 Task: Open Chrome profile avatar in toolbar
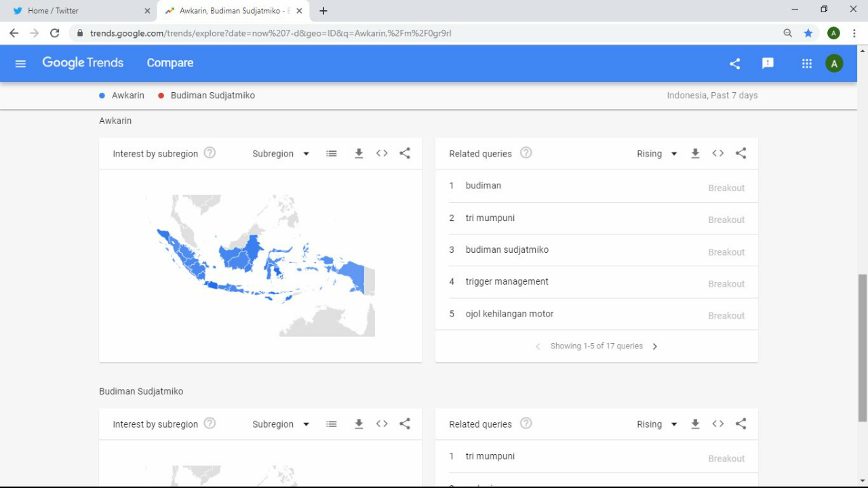click(x=833, y=33)
